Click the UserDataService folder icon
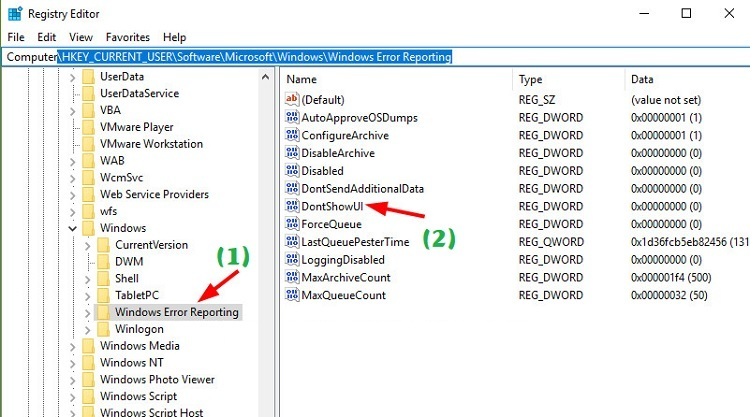The width and height of the screenshot is (755, 417). click(88, 93)
